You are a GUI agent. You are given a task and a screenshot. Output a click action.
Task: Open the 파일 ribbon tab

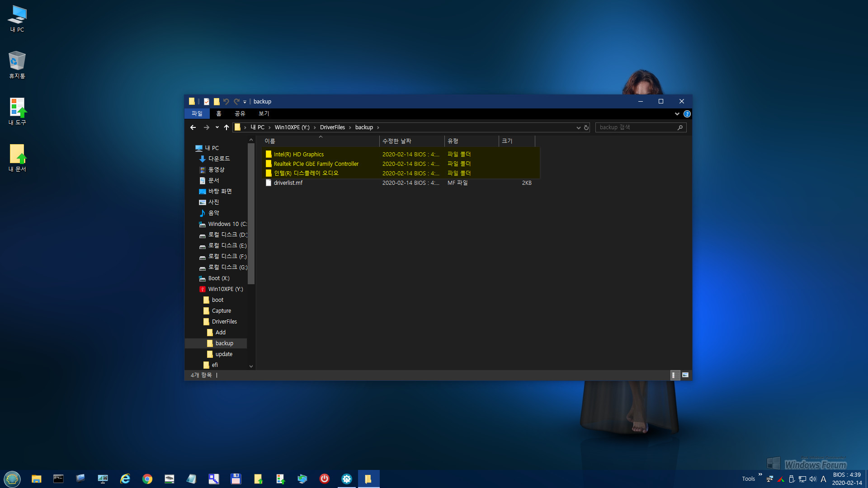click(x=197, y=113)
